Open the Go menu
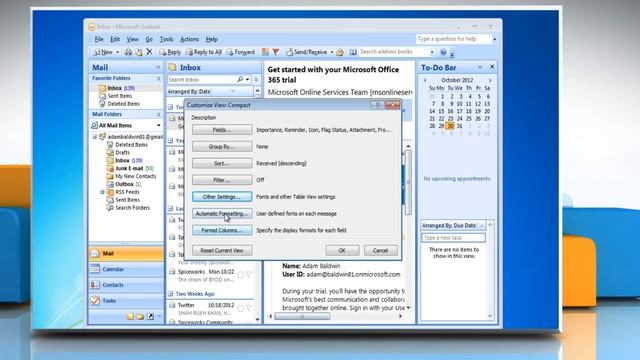 click(x=149, y=39)
